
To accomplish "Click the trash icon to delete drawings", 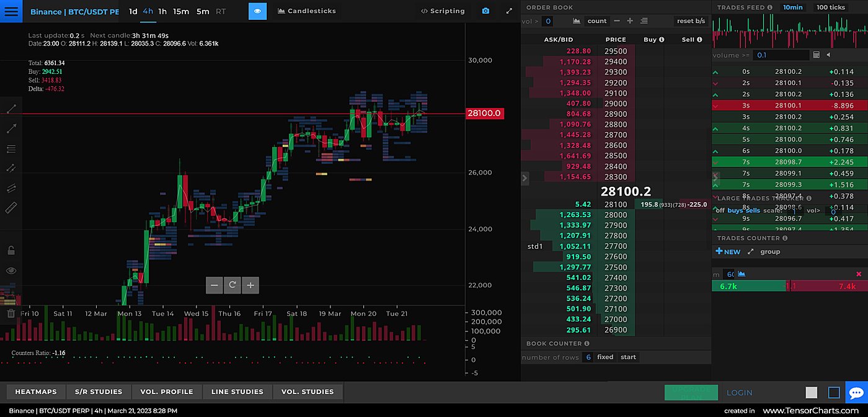I will pos(11,313).
